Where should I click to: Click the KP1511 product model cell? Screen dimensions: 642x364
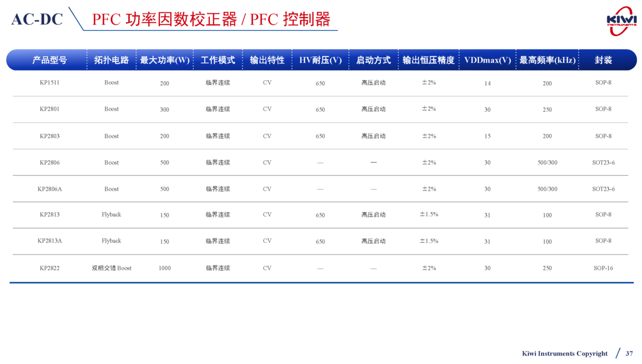tap(49, 83)
